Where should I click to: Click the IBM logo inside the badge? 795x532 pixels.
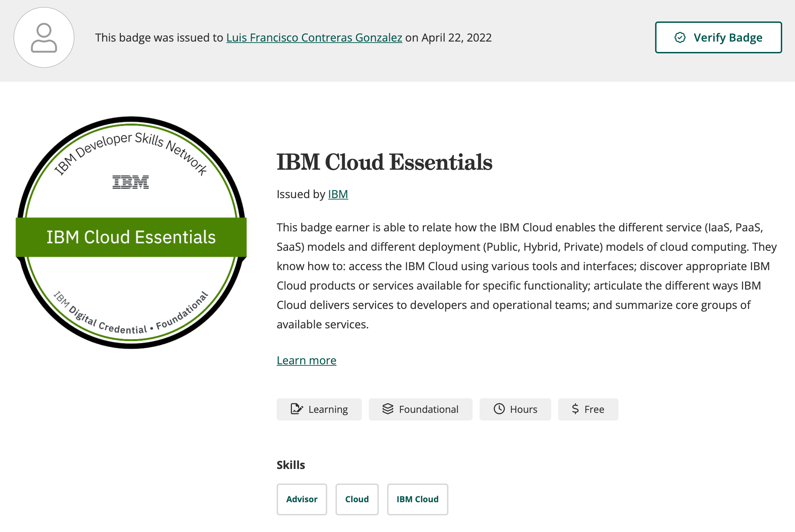[x=131, y=182]
